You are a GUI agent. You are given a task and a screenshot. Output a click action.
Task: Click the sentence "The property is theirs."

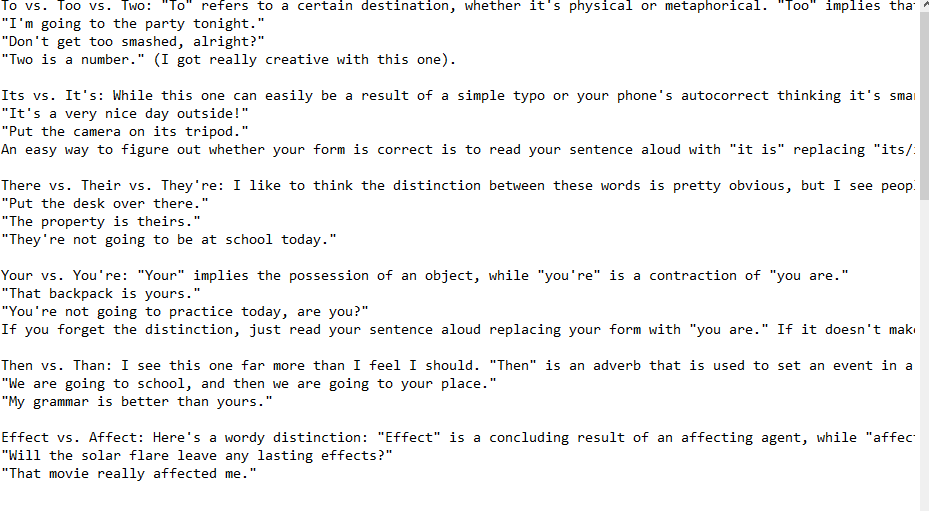pos(101,222)
